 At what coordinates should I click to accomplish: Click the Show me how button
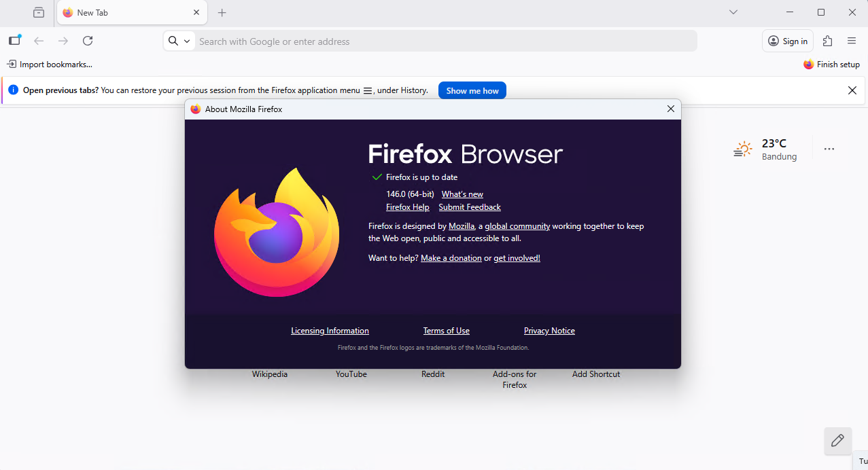[x=472, y=90]
